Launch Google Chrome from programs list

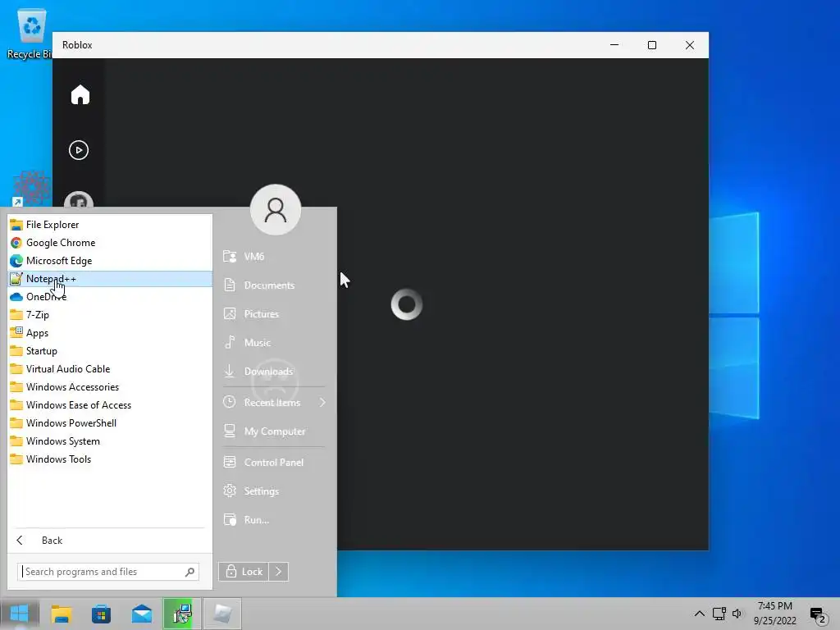[110, 243]
